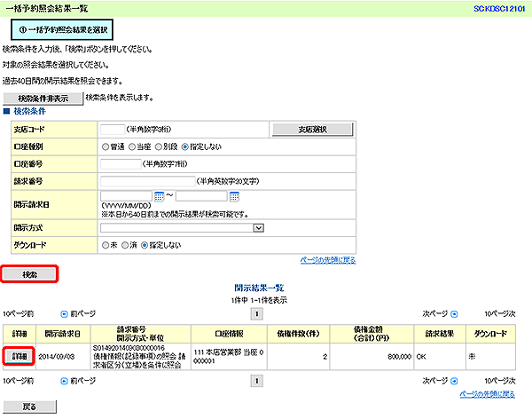Click the 111 本店営業部 account info cell
The image size is (532, 419).
point(229,357)
